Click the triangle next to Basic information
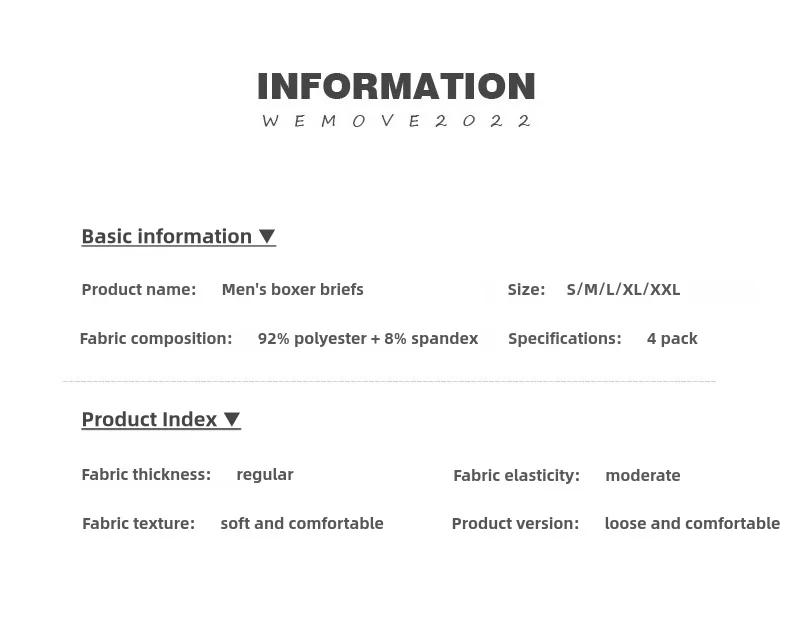Image resolution: width=790 pixels, height=629 pixels. tap(266, 236)
